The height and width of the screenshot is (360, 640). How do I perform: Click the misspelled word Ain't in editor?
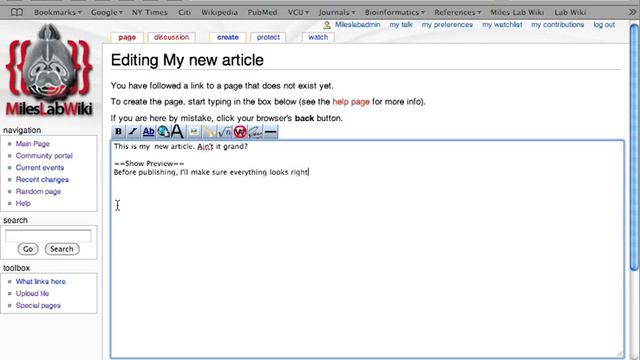pyautogui.click(x=205, y=146)
